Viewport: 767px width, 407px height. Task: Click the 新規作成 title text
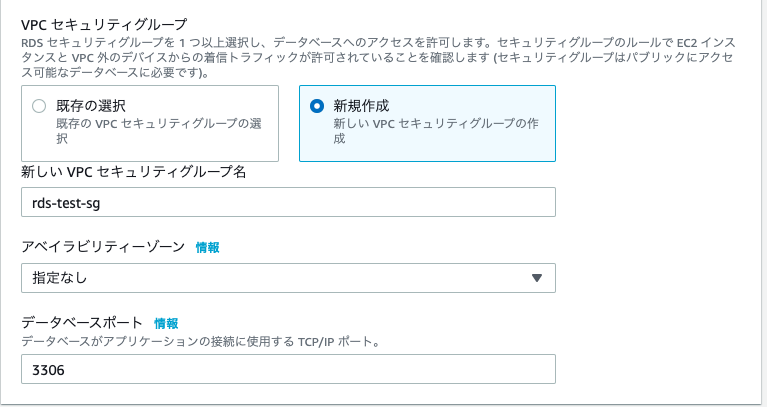point(363,105)
